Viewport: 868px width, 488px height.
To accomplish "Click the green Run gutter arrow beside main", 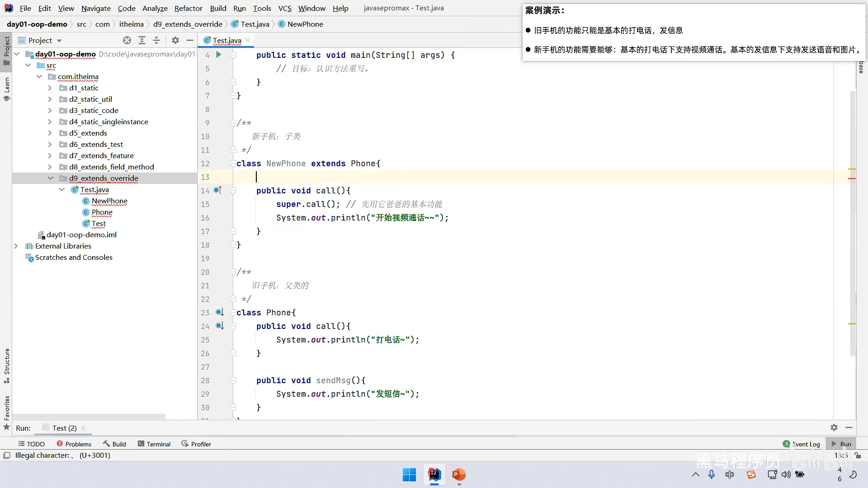I will point(219,55).
